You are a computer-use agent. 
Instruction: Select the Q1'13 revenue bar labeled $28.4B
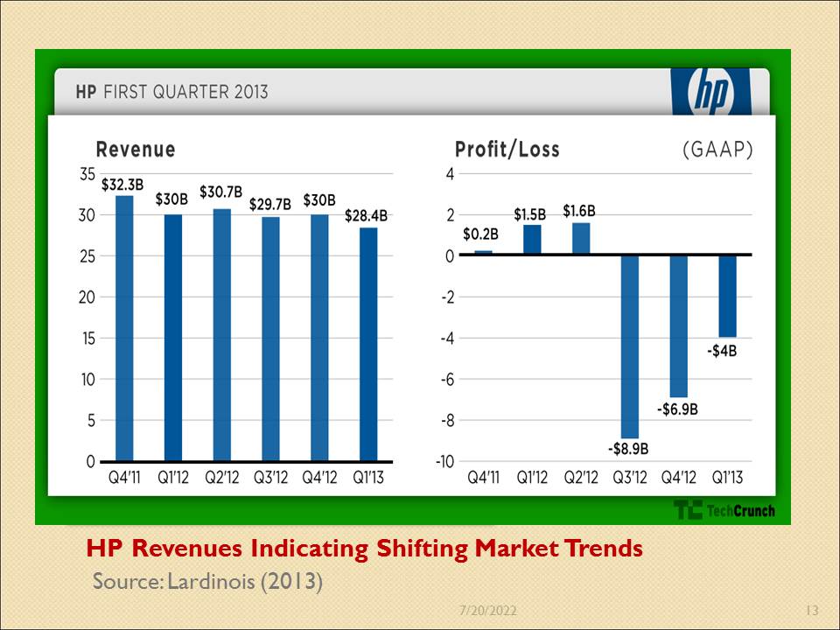point(368,344)
